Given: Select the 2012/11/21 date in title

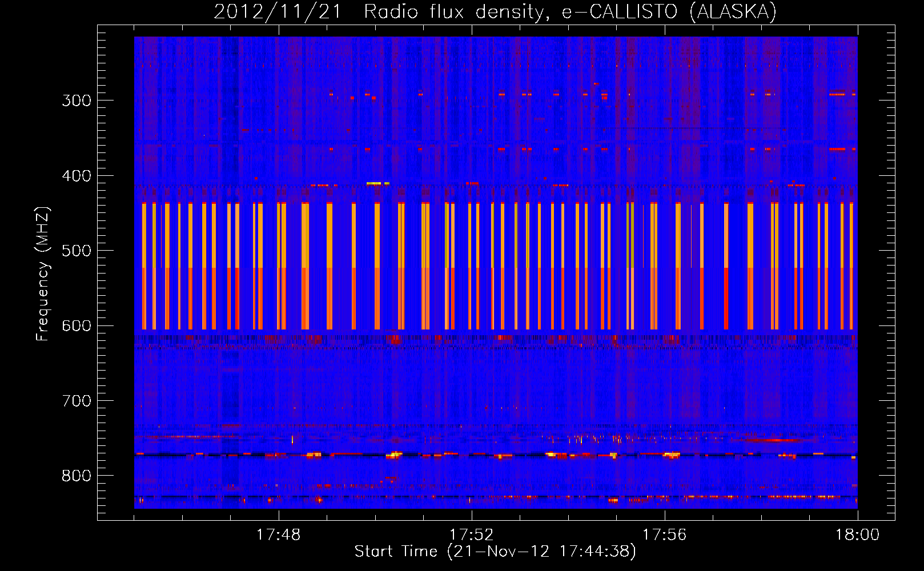Looking at the screenshot, I should pyautogui.click(x=278, y=12).
